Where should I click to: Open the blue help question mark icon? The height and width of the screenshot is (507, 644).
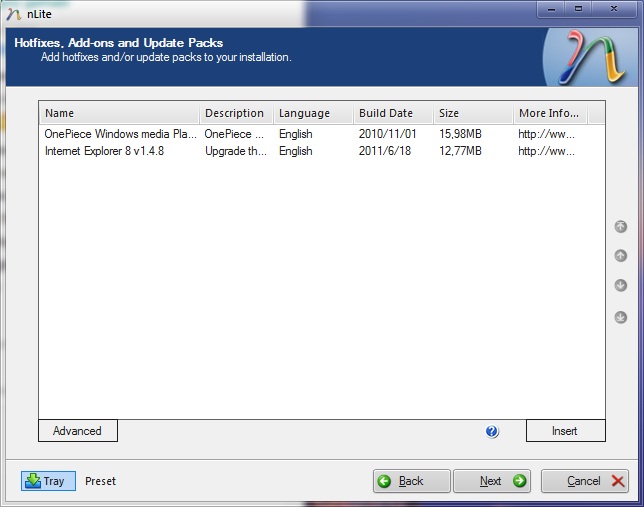[492, 431]
